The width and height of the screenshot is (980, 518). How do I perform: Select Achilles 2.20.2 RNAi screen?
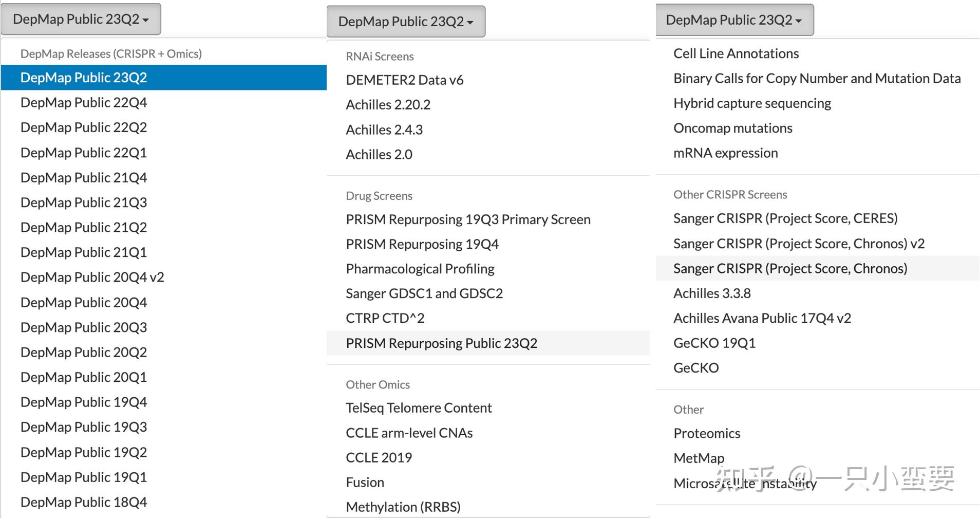tap(388, 105)
